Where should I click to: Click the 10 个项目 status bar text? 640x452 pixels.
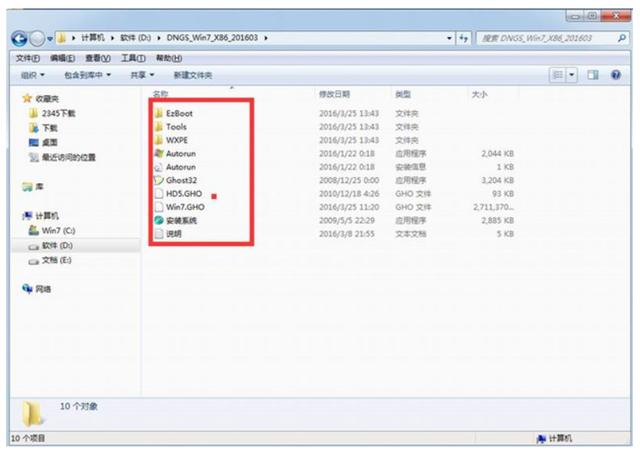[x=28, y=439]
